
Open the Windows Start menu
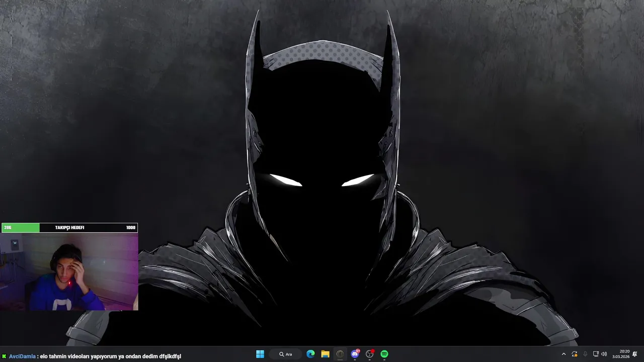[x=260, y=354]
